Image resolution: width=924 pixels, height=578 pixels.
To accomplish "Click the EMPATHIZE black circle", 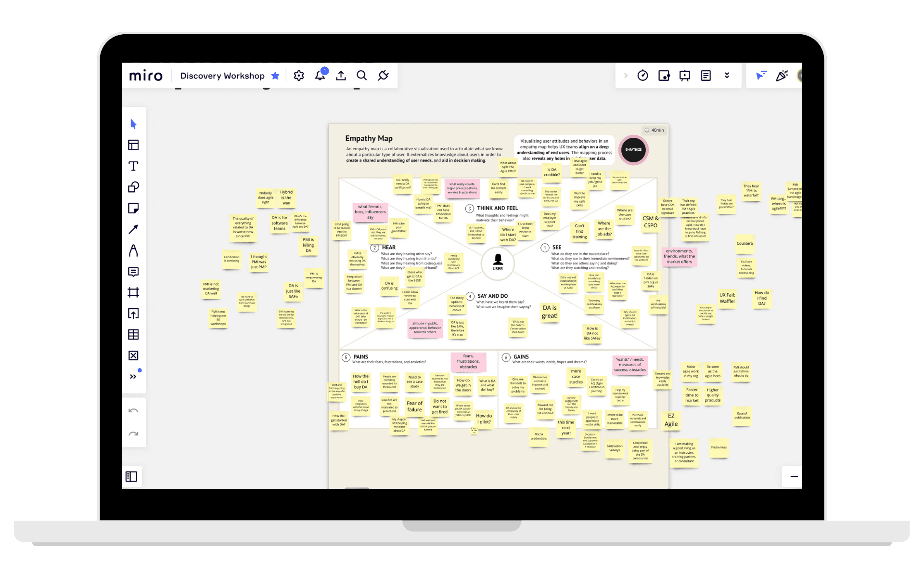I will (633, 150).
